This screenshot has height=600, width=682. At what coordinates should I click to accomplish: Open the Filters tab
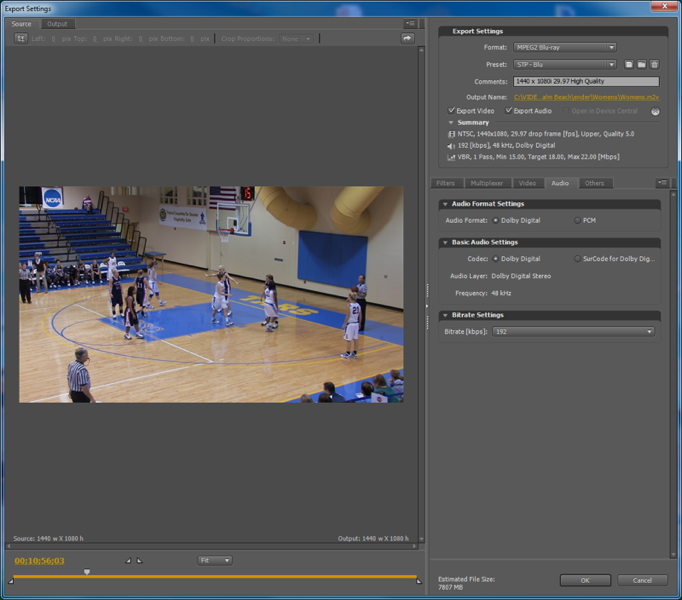[x=445, y=183]
